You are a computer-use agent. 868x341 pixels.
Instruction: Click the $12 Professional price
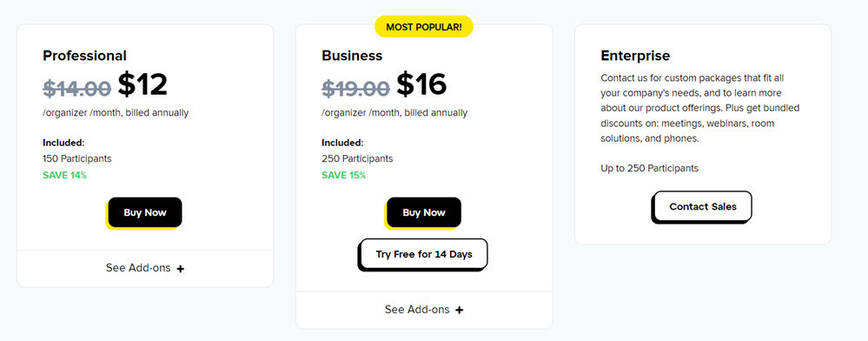coord(142,84)
